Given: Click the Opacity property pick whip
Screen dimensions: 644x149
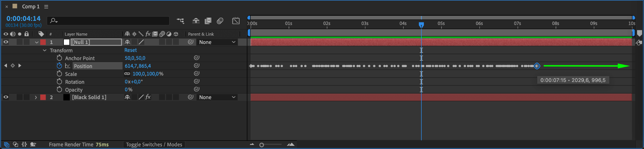Looking at the screenshot, I should click(x=197, y=89).
